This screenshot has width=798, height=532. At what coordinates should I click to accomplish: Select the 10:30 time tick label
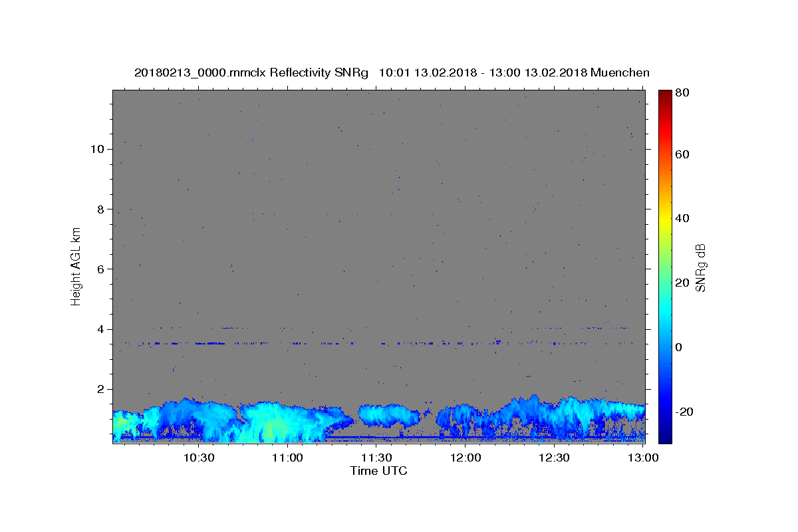199,458
